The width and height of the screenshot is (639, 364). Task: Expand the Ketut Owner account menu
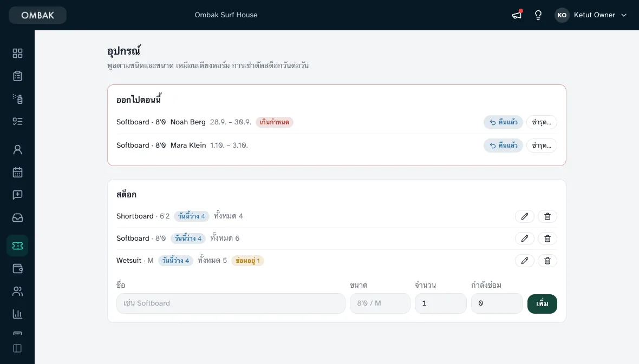click(x=591, y=15)
